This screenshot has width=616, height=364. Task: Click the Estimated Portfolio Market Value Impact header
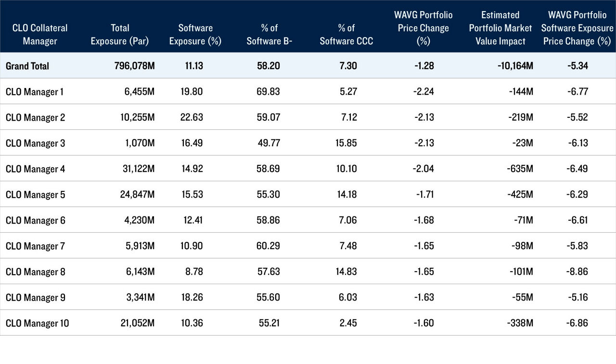tap(500, 28)
